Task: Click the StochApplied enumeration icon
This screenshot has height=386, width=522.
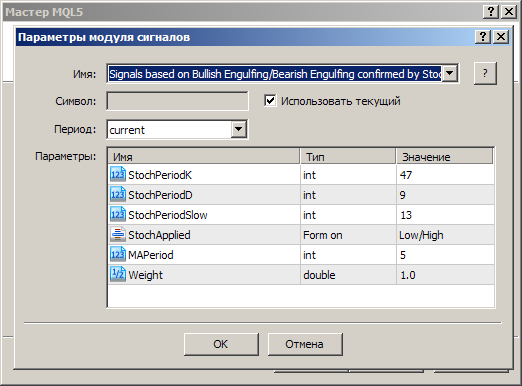Action: (118, 234)
